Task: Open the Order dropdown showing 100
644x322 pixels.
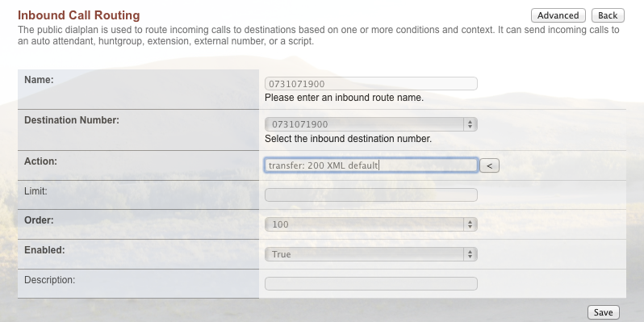Action: click(371, 224)
